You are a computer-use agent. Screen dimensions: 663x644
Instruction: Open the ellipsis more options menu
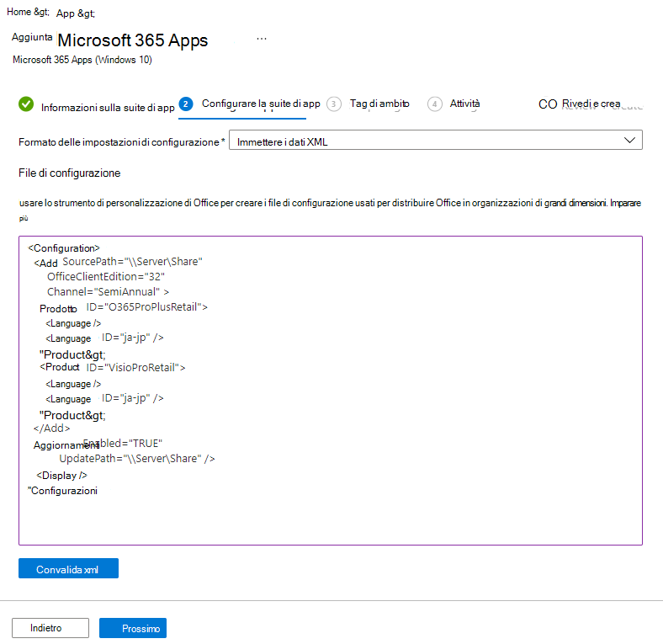[262, 39]
